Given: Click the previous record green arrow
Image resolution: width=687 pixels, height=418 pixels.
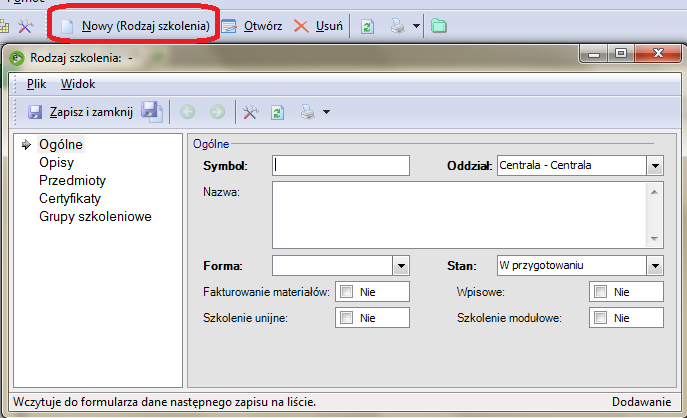Looking at the screenshot, I should (188, 112).
